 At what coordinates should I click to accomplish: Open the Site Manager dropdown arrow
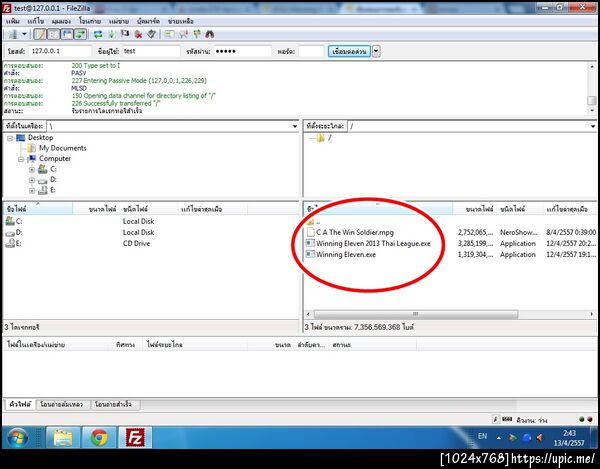(x=24, y=34)
